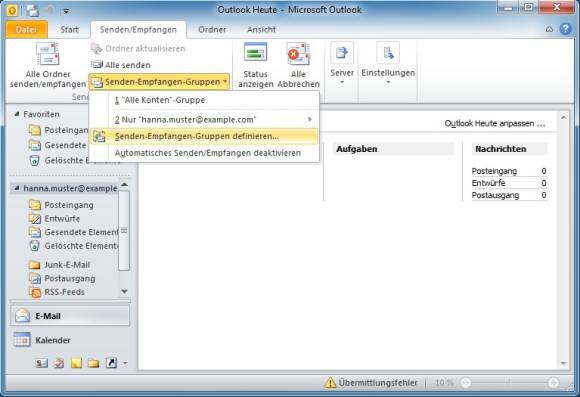Click folder pane scrollbar down arrow
Image resolution: width=580 pixels, height=397 pixels.
pos(124,292)
